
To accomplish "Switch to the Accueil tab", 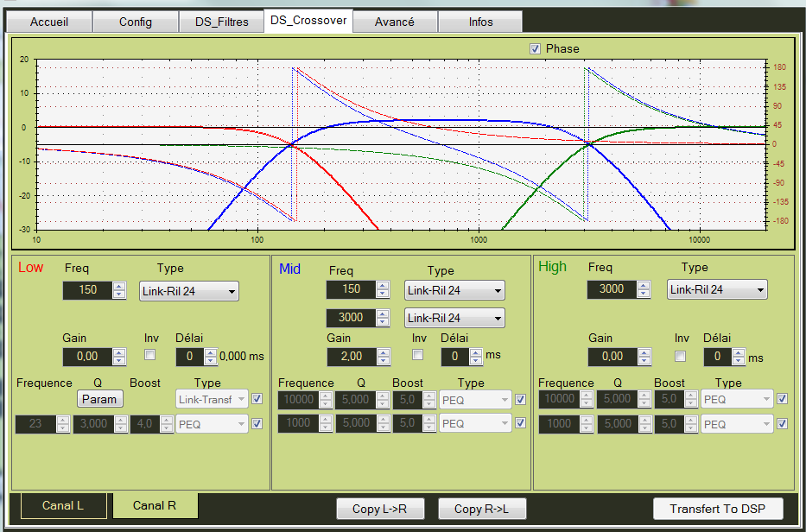I will (49, 22).
